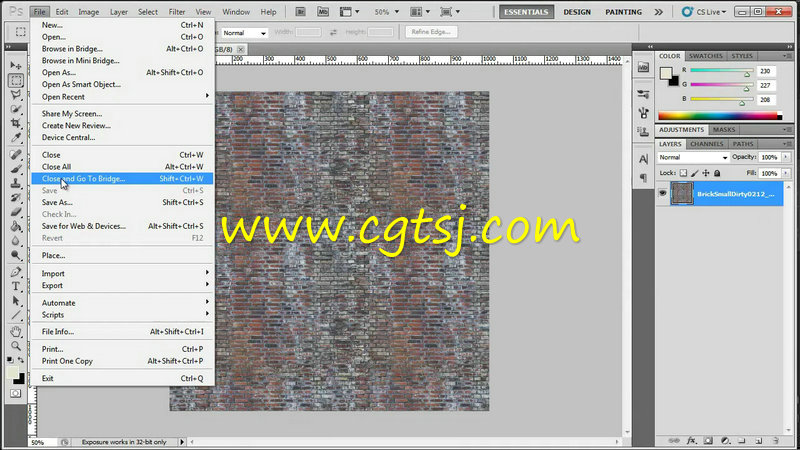Image resolution: width=800 pixels, height=450 pixels.
Task: Select the Dodge tool
Action: 16,255
